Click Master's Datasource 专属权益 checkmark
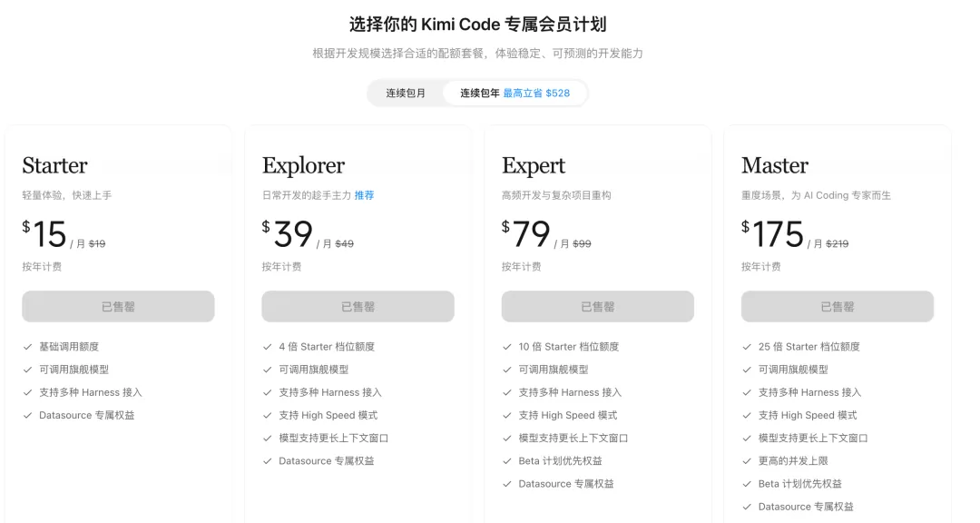 747,507
